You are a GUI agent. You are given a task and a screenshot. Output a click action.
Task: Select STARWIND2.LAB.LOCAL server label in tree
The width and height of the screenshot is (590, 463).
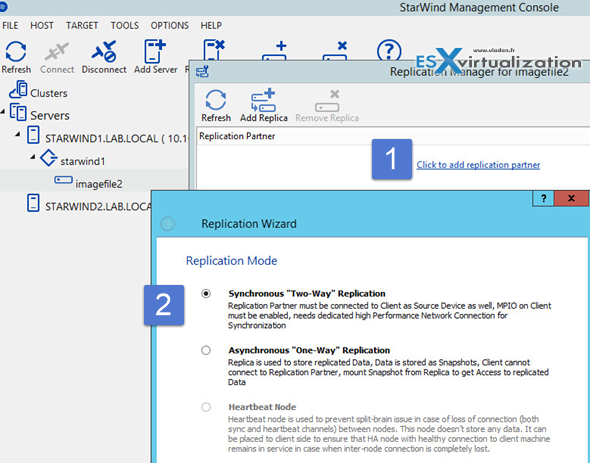coord(98,206)
